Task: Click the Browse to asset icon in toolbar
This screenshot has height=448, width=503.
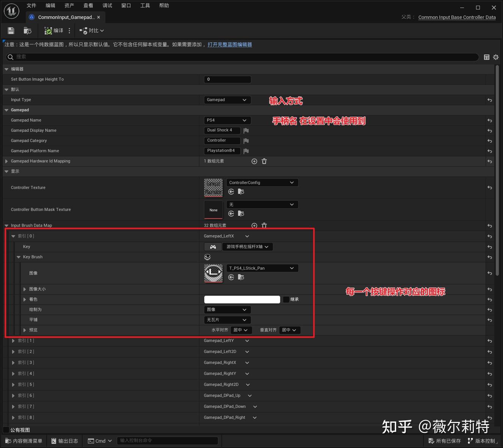Action: point(27,30)
